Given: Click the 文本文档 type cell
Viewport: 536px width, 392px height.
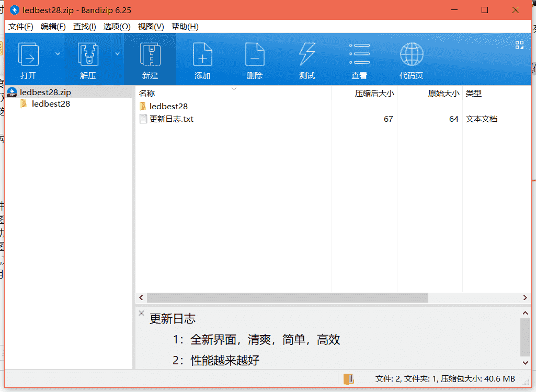Looking at the screenshot, I should point(481,119).
